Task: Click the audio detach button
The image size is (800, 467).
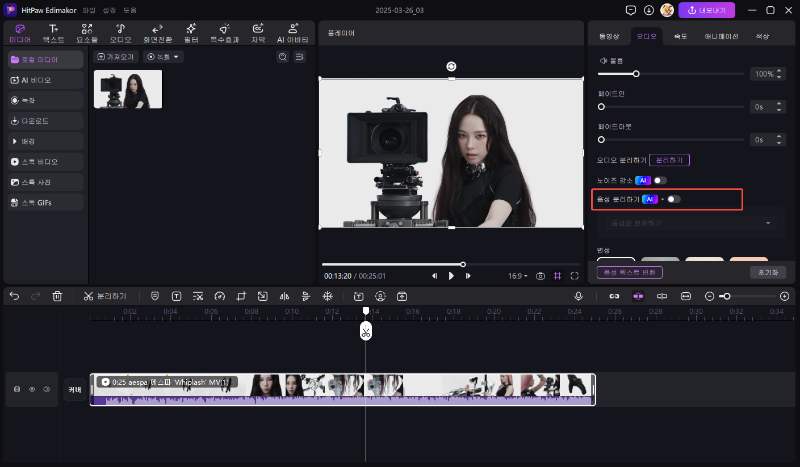Action: (669, 159)
